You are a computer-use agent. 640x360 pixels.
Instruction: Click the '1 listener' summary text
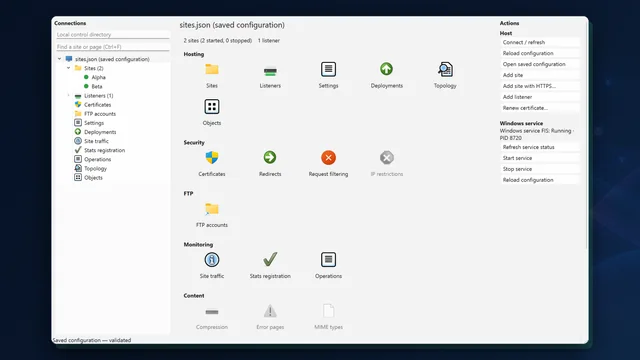coord(269,40)
